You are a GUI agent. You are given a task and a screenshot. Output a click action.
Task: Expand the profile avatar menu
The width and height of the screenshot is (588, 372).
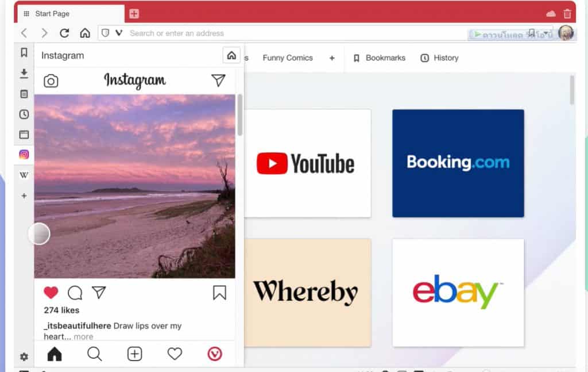tap(566, 33)
